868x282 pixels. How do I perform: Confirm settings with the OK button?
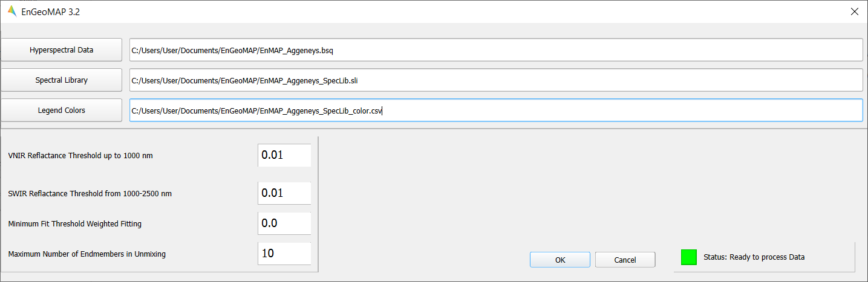pos(560,260)
